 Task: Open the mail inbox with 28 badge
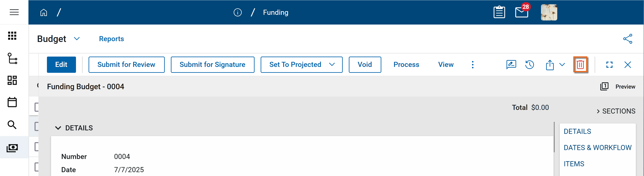tap(522, 12)
